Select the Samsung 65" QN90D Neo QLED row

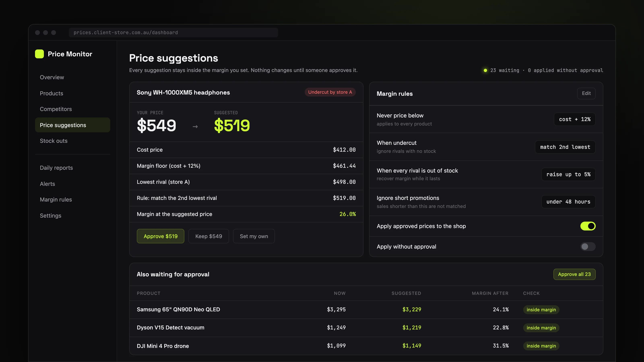(x=366, y=309)
